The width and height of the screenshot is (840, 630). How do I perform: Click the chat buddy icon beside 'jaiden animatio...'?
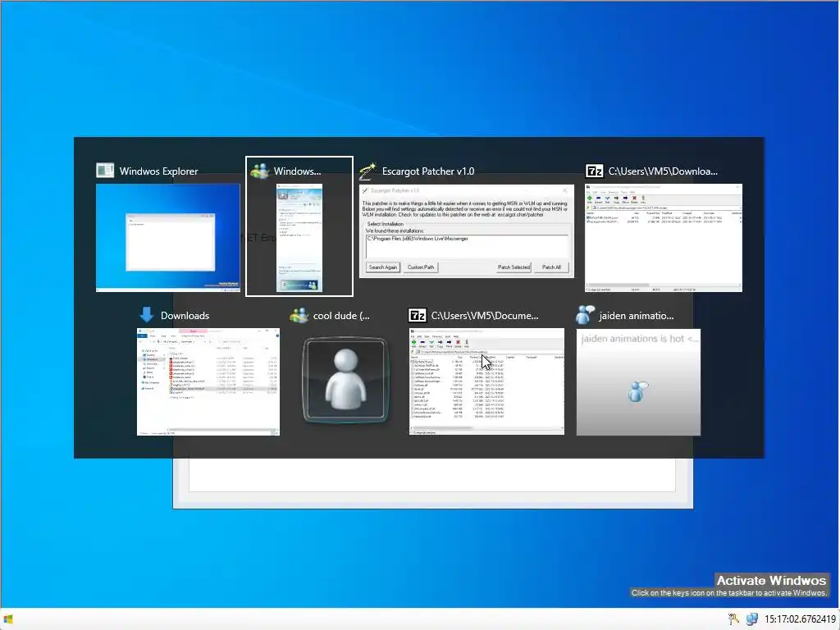pos(585,314)
